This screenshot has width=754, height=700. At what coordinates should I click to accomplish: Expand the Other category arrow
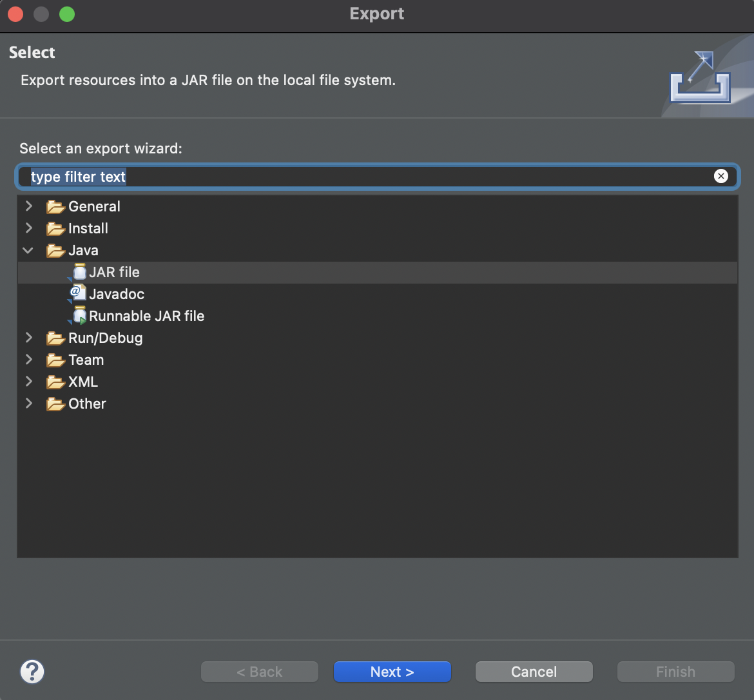pyautogui.click(x=28, y=403)
